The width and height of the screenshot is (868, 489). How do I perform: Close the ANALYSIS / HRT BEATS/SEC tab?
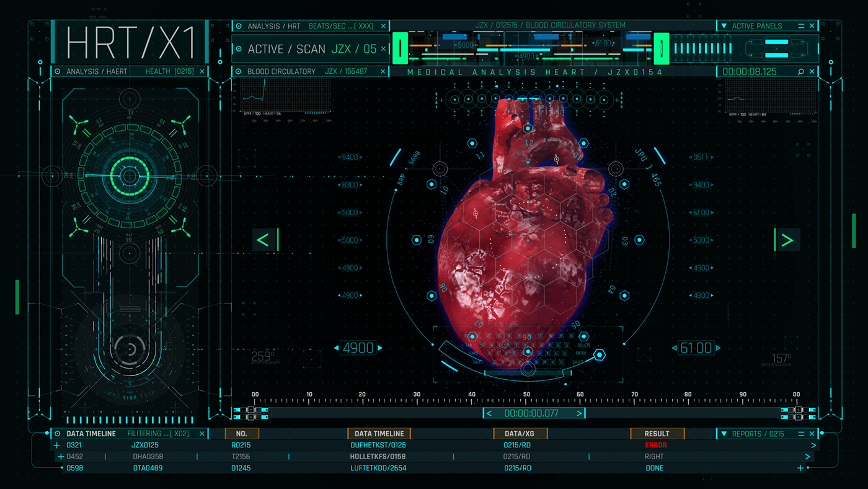point(383,26)
